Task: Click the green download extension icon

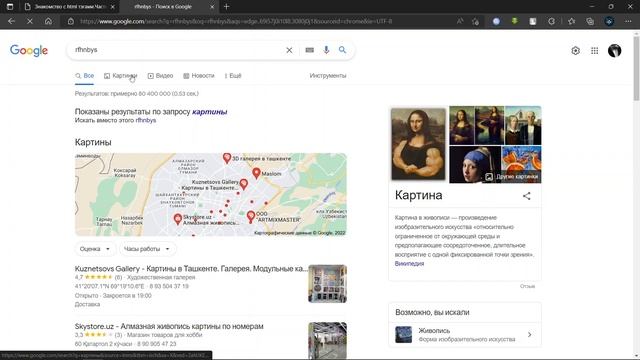Action: [x=514, y=21]
